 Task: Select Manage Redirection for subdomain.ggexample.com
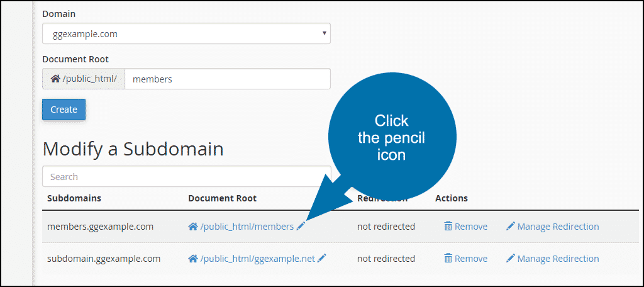pyautogui.click(x=558, y=259)
